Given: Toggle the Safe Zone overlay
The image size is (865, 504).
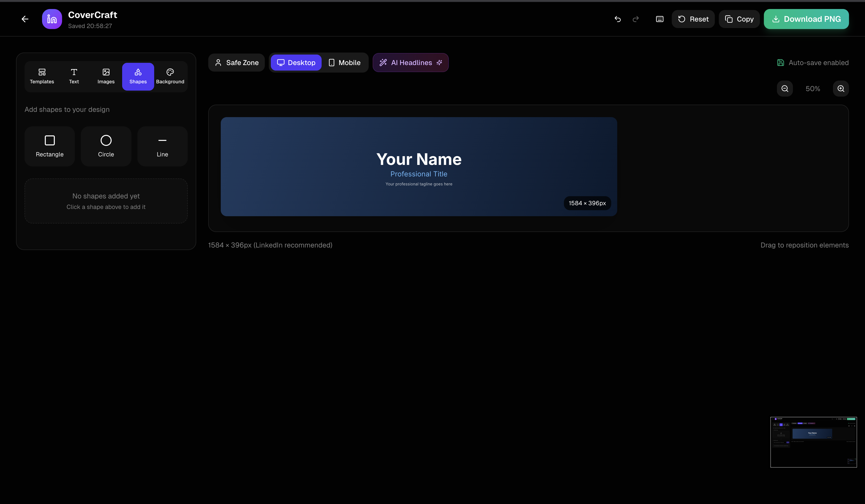Looking at the screenshot, I should (237, 63).
